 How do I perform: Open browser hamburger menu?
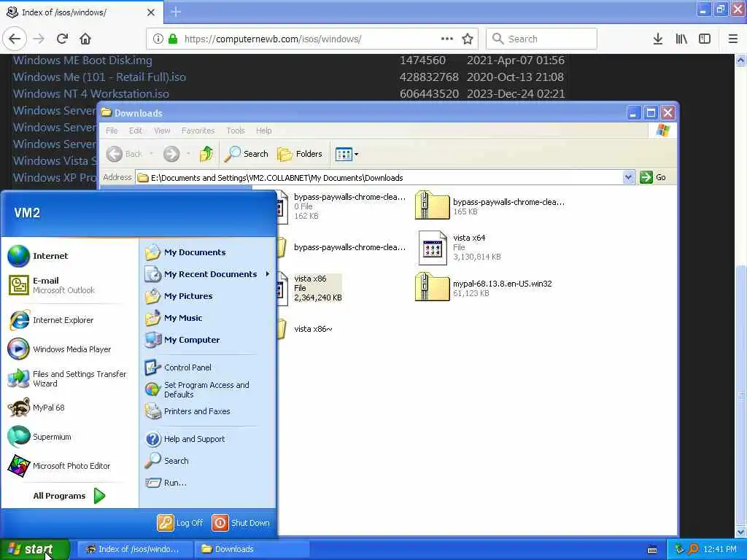click(x=733, y=39)
